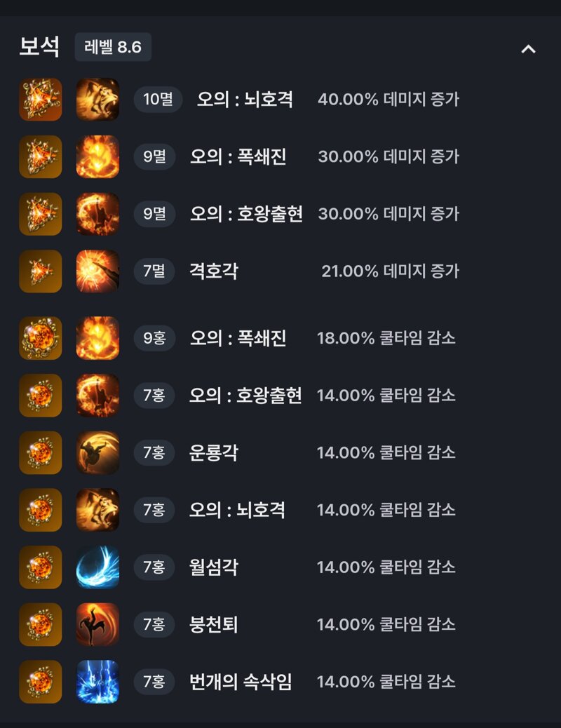Open the 번개의 속삭임 lightning skill icon
The image size is (561, 728).
[97, 682]
